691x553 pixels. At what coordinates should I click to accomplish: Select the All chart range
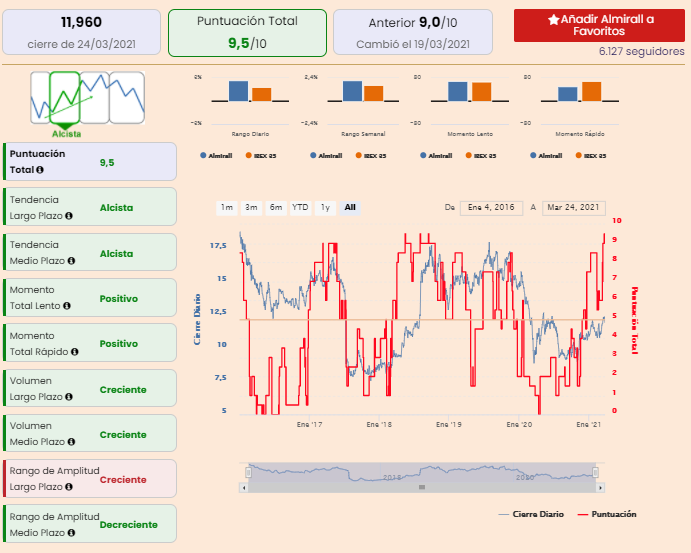pyautogui.click(x=350, y=208)
